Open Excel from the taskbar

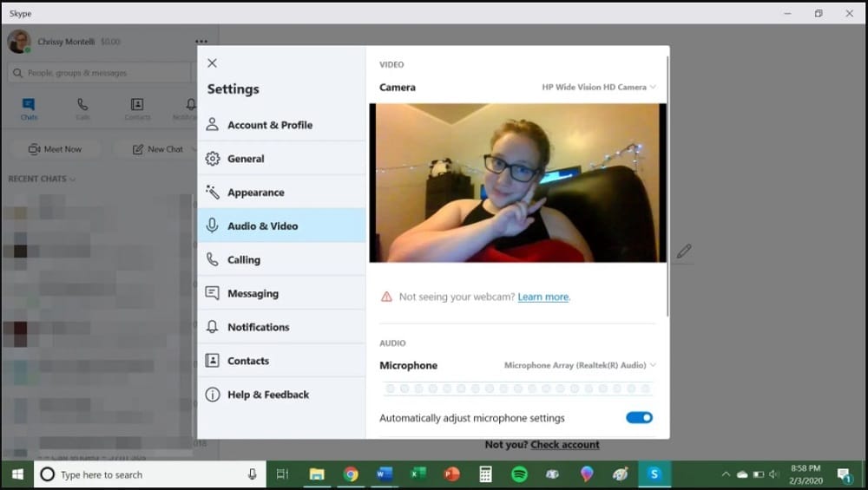click(418, 474)
